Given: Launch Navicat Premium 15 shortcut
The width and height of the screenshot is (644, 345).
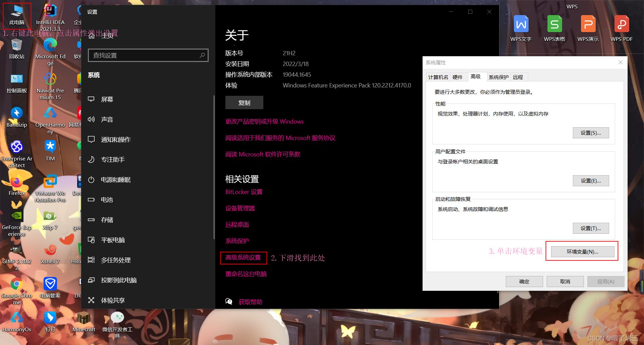Looking at the screenshot, I should (50, 86).
